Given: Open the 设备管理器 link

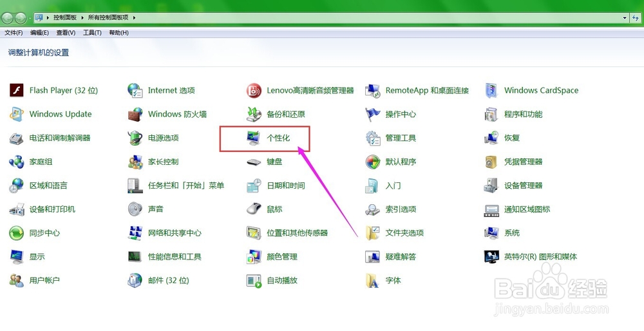Looking at the screenshot, I should click(523, 185).
